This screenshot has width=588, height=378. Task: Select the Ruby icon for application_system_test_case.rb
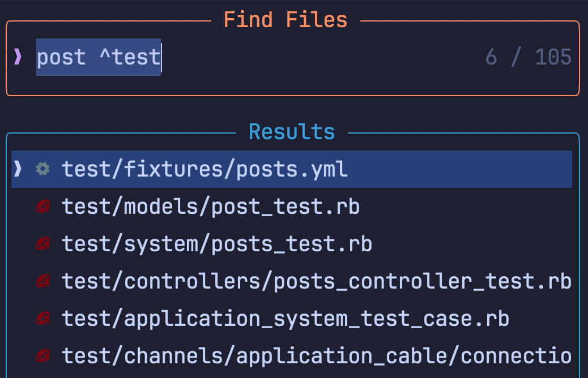click(x=43, y=318)
